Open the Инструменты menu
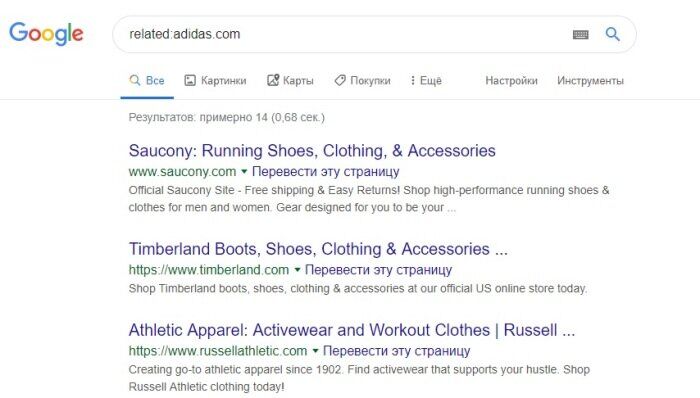 pos(590,81)
